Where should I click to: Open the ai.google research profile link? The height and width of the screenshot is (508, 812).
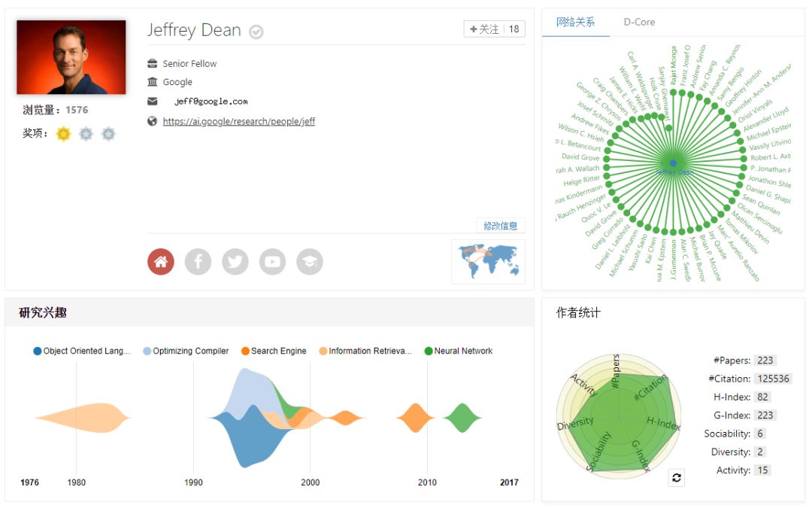pos(238,121)
